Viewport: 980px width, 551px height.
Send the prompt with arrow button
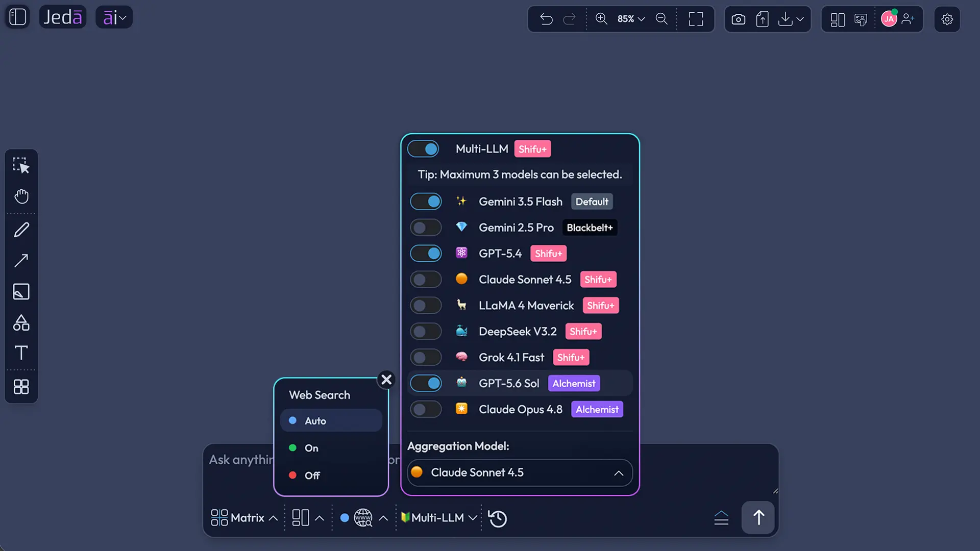point(758,518)
